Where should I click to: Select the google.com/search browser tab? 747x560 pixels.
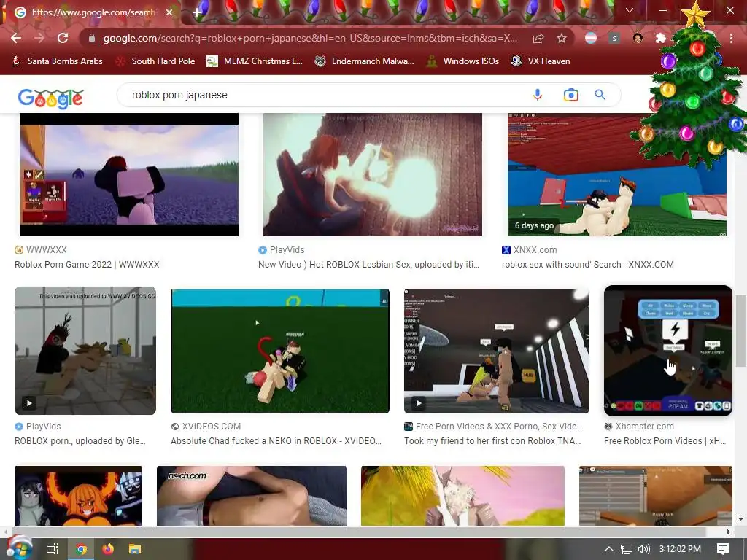click(x=93, y=12)
